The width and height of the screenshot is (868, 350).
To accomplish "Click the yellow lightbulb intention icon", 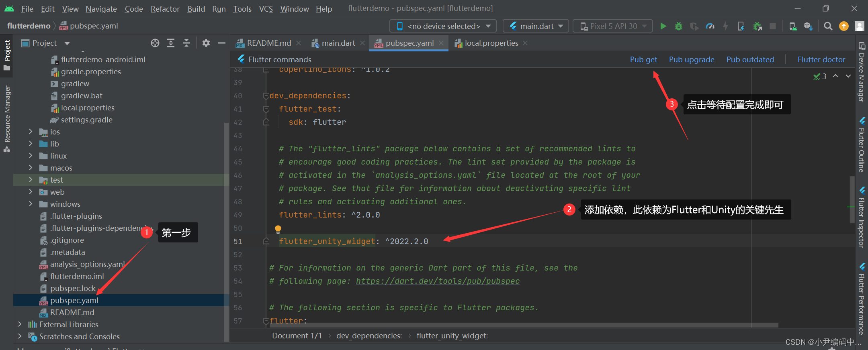I will tap(278, 229).
